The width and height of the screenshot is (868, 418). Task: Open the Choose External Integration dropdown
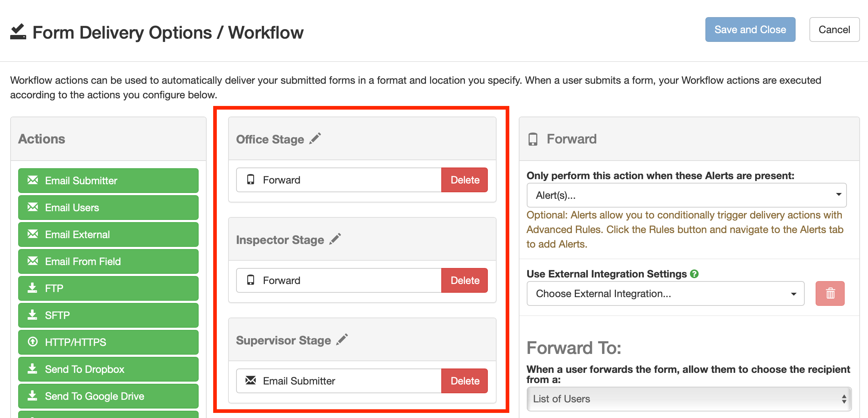(665, 293)
